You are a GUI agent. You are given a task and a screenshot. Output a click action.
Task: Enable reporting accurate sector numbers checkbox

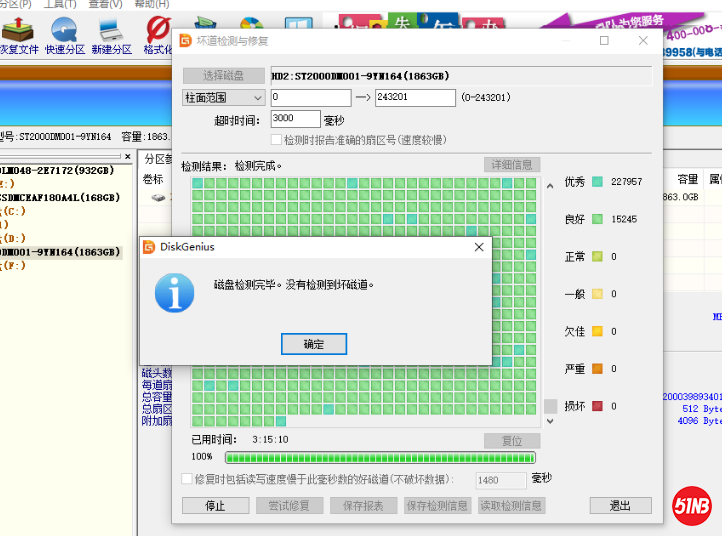pyautogui.click(x=277, y=140)
